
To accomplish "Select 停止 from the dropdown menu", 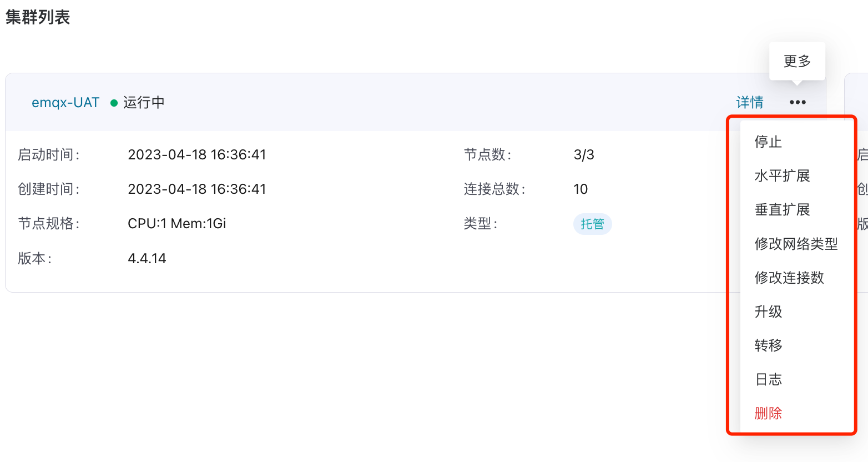I will click(768, 142).
